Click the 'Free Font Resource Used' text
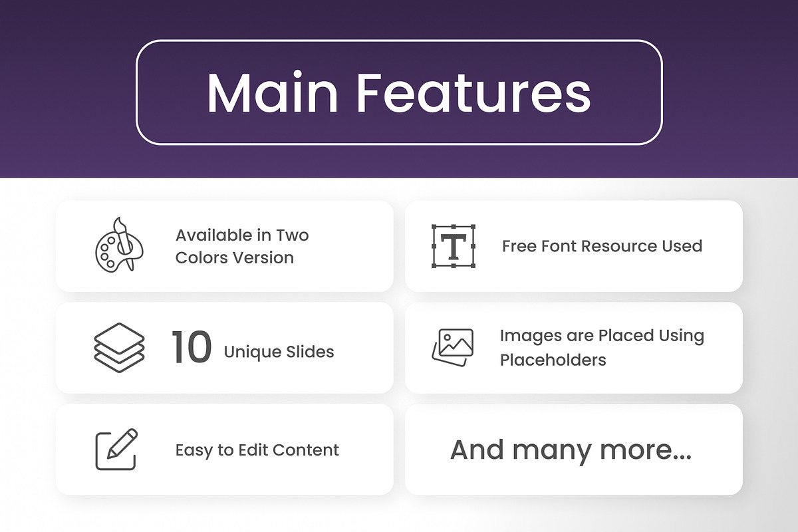Viewport: 798px width, 532px height. pyautogui.click(x=602, y=246)
